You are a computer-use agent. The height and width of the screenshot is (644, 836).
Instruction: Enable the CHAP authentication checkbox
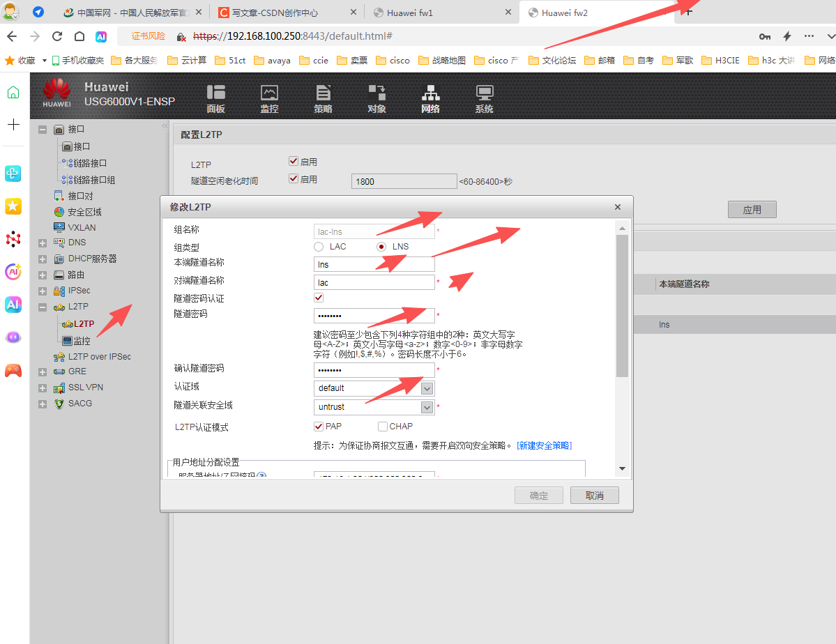coord(382,427)
